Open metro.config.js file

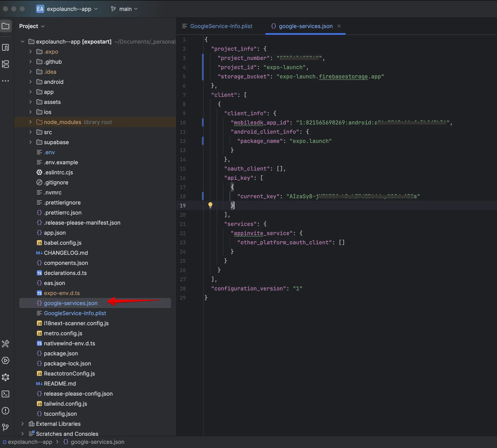[63, 333]
